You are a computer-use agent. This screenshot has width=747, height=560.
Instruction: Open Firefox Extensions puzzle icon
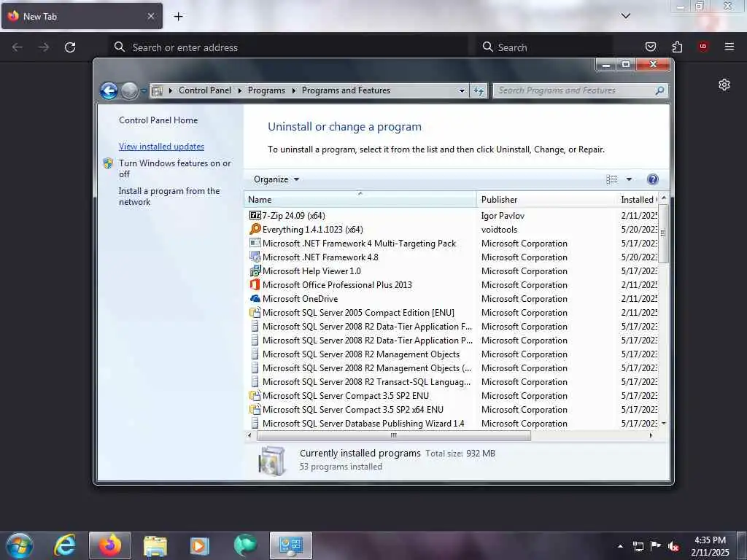[x=677, y=47]
